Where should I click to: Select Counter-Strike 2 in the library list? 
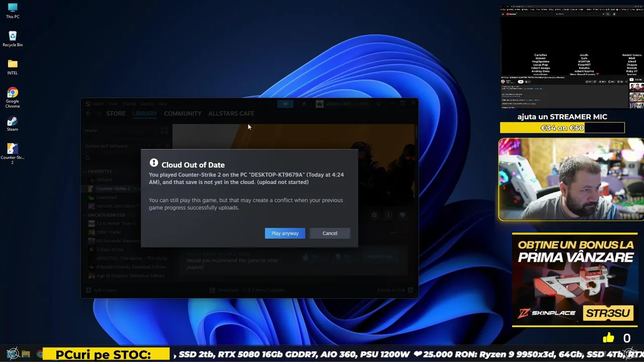click(113, 189)
